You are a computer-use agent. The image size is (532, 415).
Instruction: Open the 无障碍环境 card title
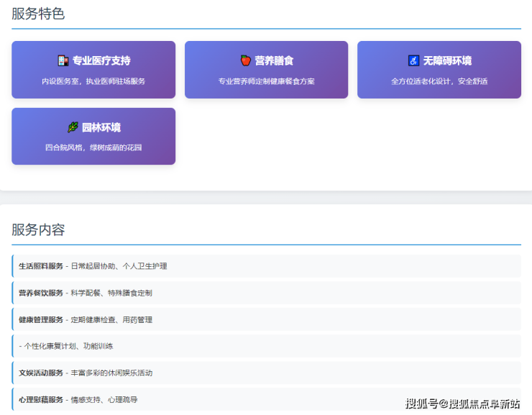447,61
